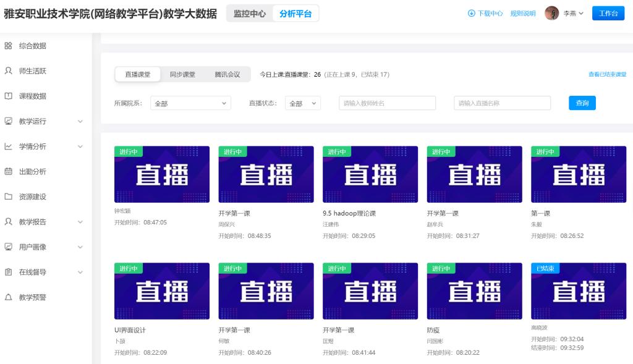The height and width of the screenshot is (364, 633).
Task: Open the 9.5 hadoop理论课 live thumbnail
Action: (x=370, y=174)
